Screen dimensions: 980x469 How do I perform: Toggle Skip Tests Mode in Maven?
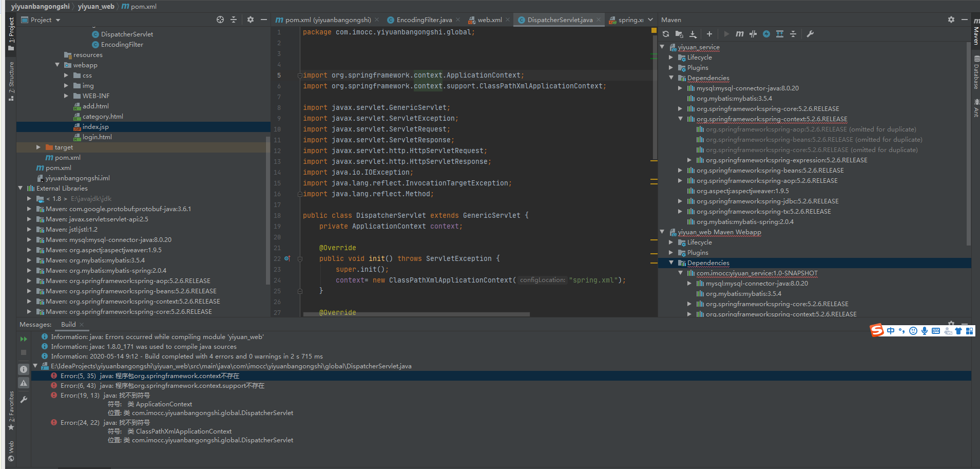click(x=766, y=34)
